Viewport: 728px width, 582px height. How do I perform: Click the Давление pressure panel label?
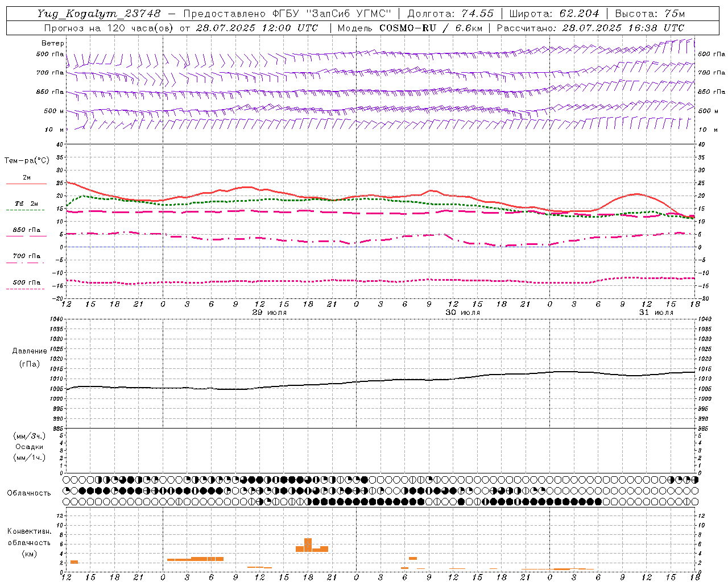(x=30, y=351)
